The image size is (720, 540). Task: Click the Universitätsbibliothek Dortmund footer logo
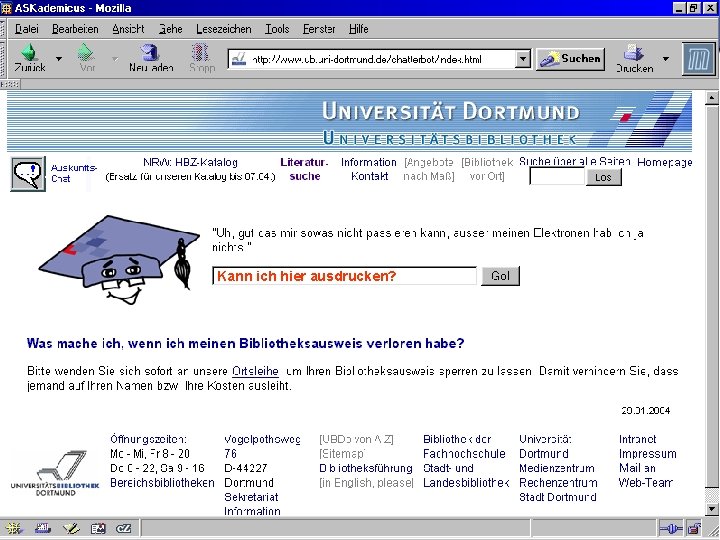[54, 473]
